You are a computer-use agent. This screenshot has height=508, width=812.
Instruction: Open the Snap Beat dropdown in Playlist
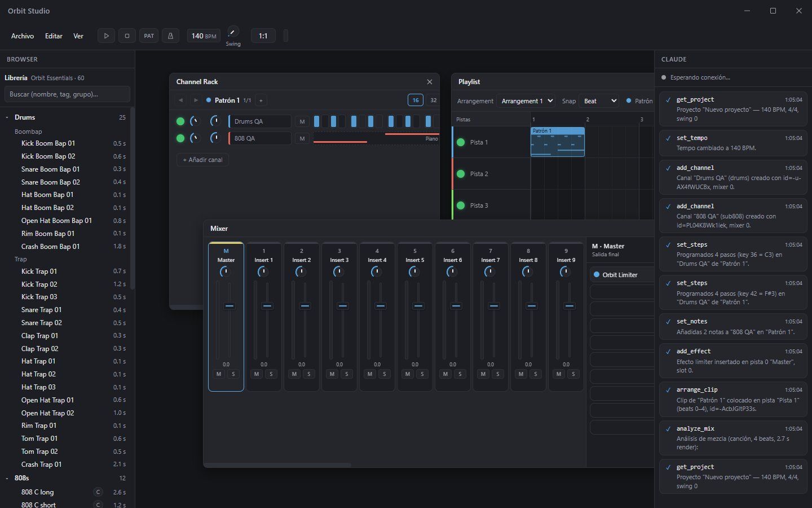pos(599,101)
